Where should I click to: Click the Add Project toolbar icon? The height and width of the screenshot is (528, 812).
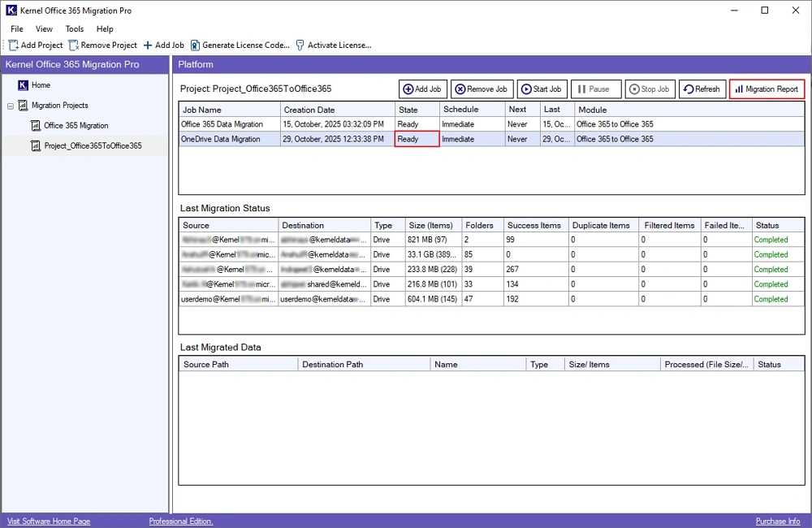pyautogui.click(x=14, y=45)
